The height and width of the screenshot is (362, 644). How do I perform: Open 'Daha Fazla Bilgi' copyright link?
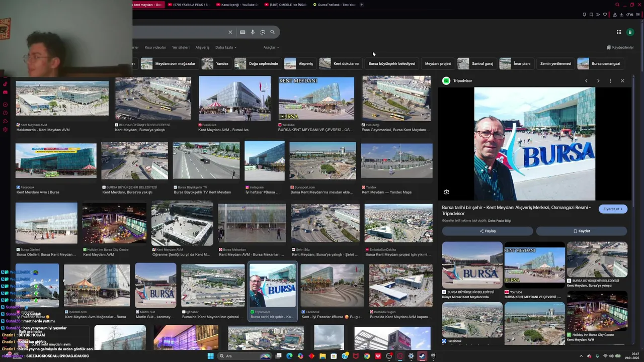coord(500,221)
